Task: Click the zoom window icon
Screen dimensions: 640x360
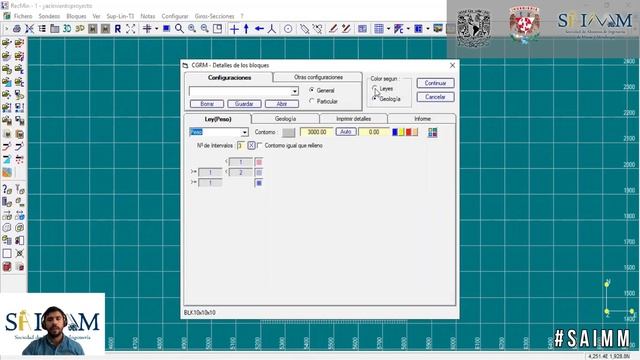Action: (x=218, y=29)
